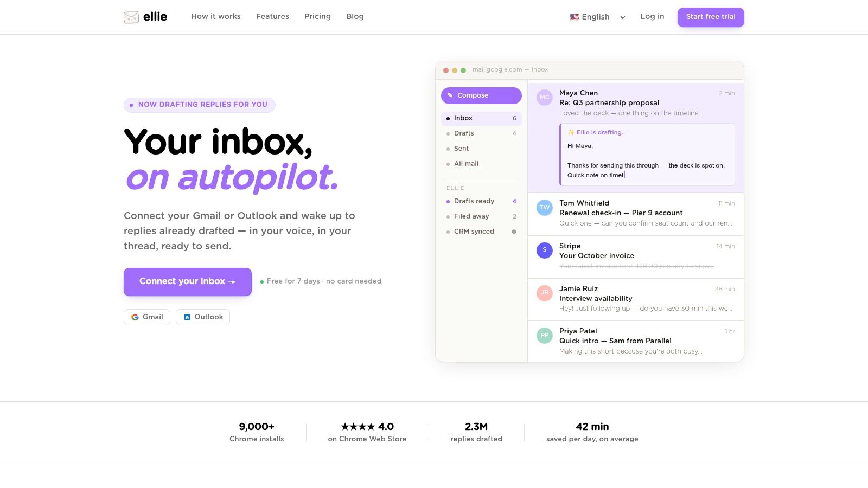Viewport: 868px width, 488px height.
Task: Click the ellie envelope logo icon
Action: point(131,17)
